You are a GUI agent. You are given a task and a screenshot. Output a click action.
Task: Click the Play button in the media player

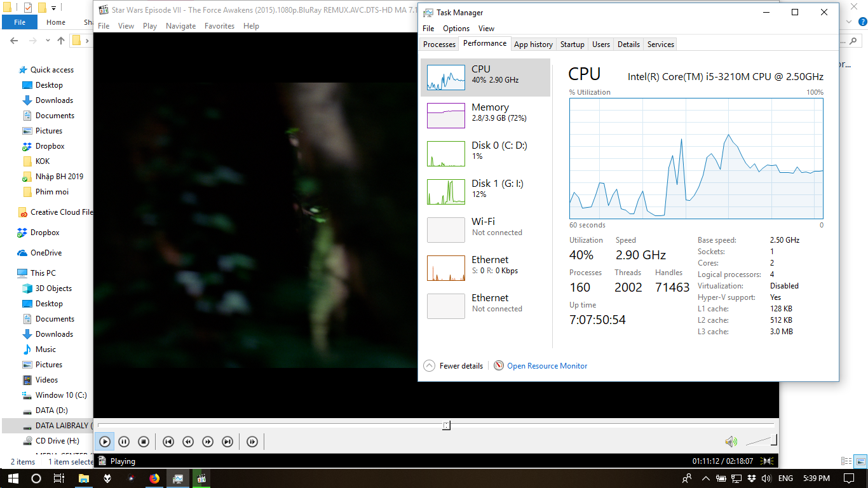(105, 442)
